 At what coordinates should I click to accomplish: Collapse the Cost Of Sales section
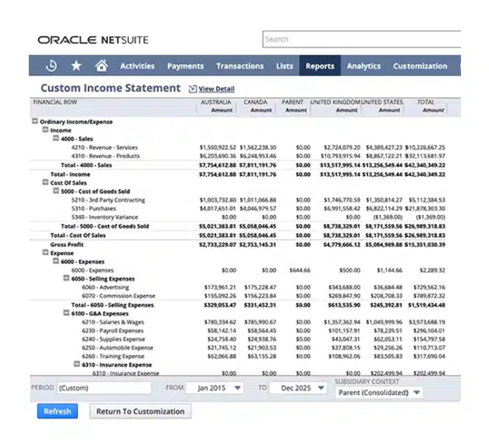pos(45,182)
